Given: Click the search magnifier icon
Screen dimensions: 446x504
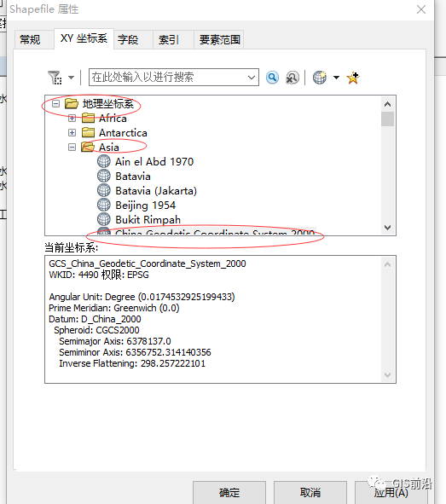Looking at the screenshot, I should coord(272,78).
